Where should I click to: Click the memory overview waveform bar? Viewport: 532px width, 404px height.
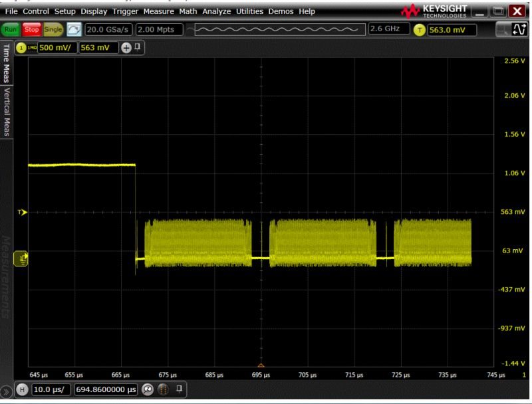280,29
